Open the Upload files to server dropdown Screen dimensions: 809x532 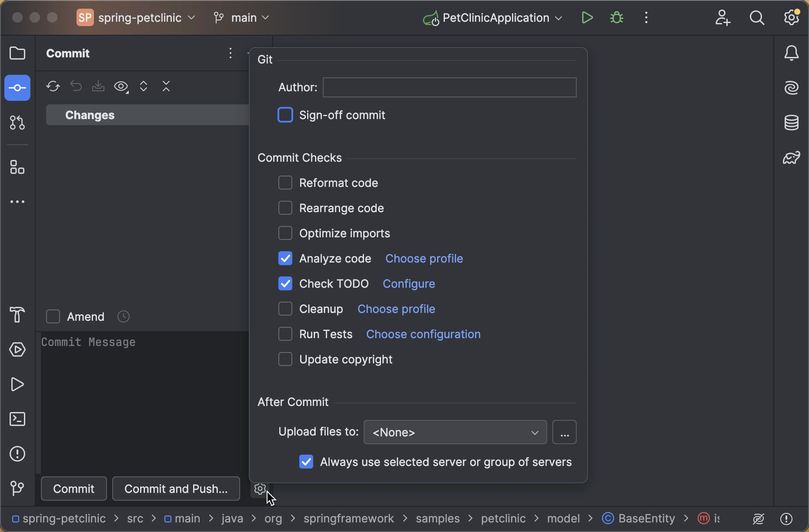(455, 432)
